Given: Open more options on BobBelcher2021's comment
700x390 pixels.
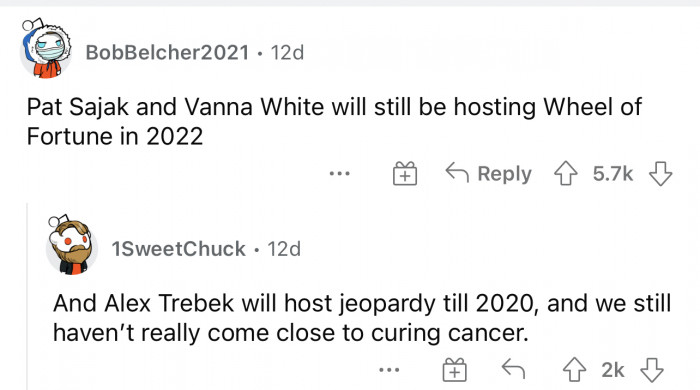Looking at the screenshot, I should [340, 173].
